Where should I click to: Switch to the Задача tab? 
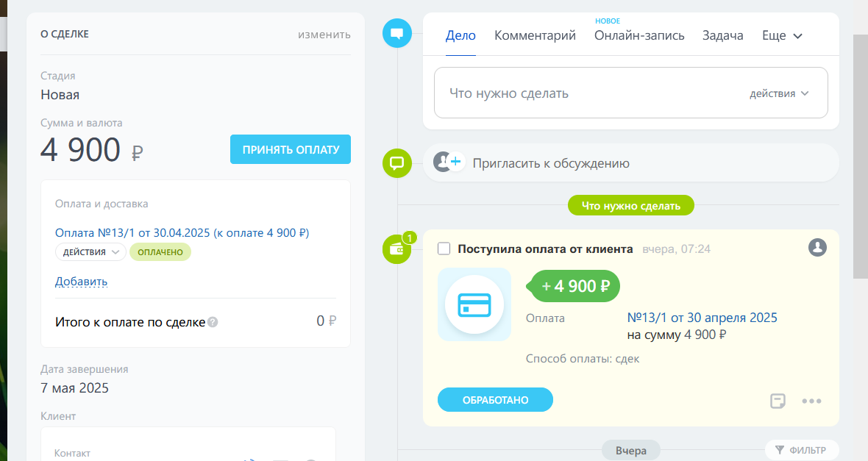[x=723, y=36]
